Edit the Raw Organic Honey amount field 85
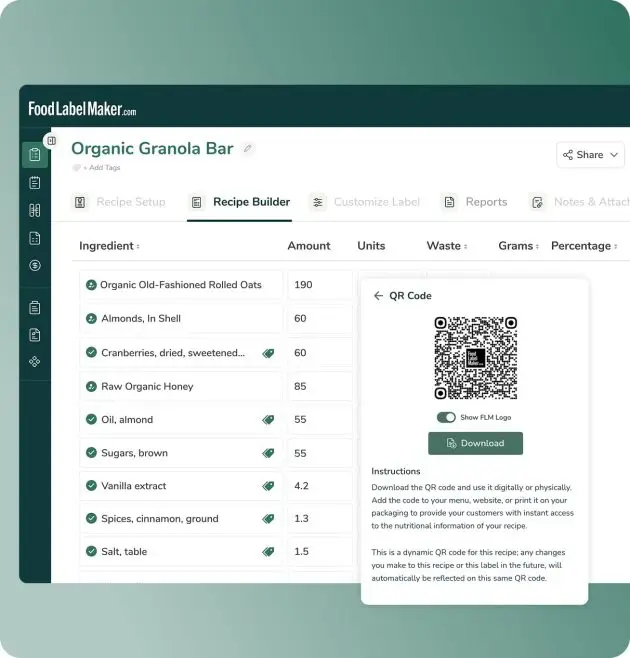 tap(320, 386)
